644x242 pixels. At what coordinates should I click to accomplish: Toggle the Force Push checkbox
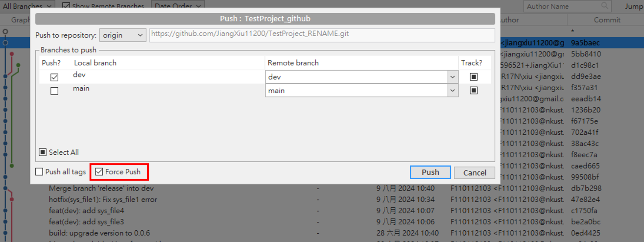coord(99,172)
